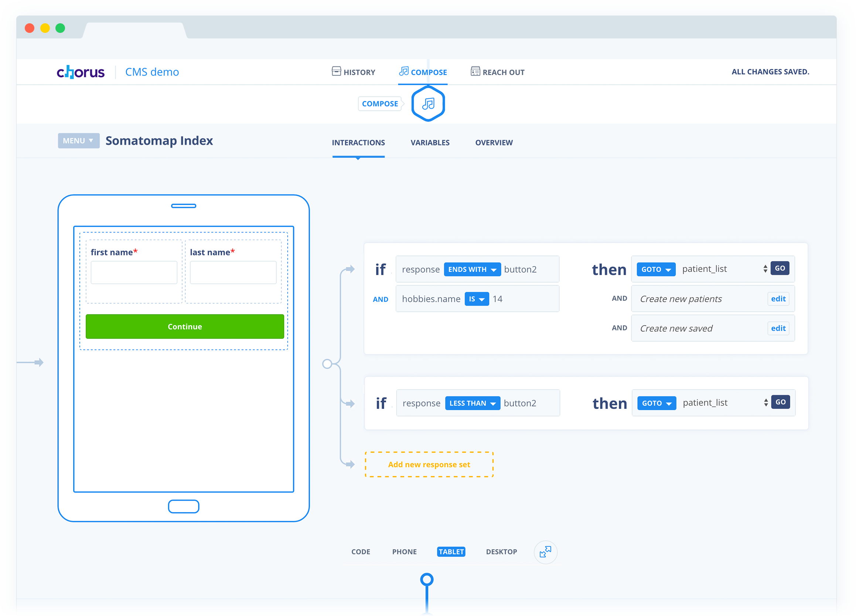Expand the MENU dropdown
Viewport: 856px width, 616px height.
pyautogui.click(x=78, y=141)
